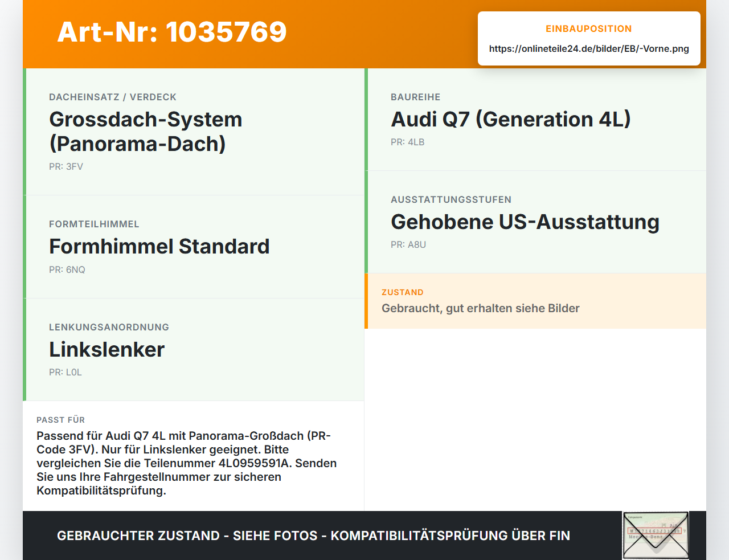729x560 pixels.
Task: Click the Passend für Audi Q7 4L description
Action: (x=187, y=463)
